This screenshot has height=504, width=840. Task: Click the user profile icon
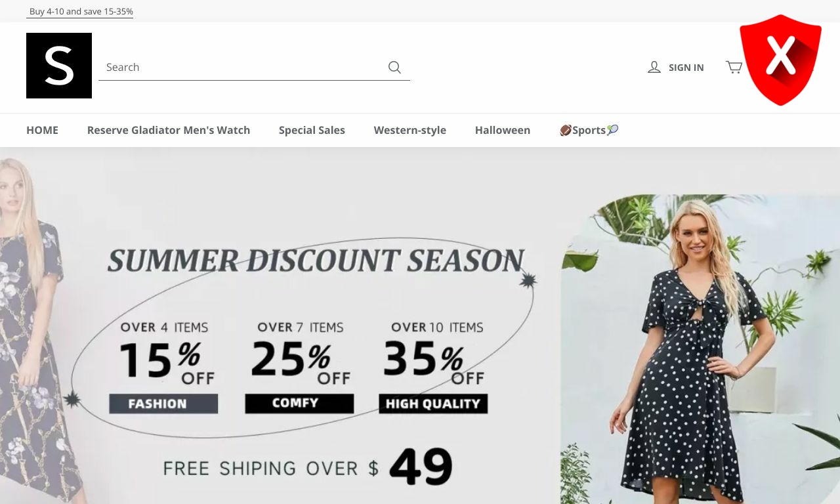click(x=654, y=67)
